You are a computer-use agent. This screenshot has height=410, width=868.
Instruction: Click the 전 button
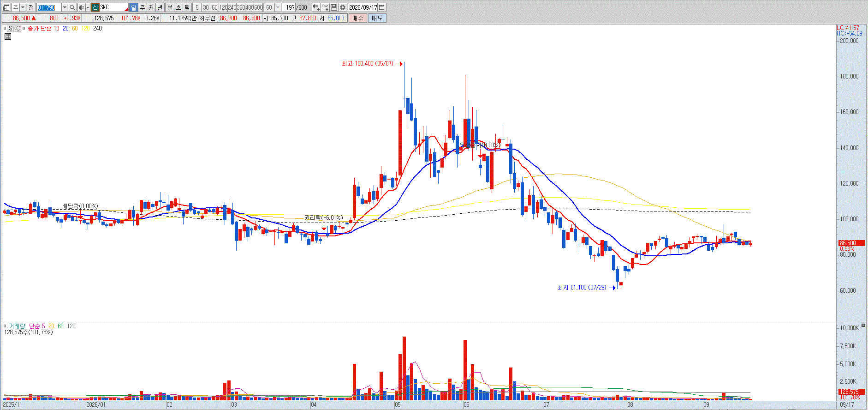(x=31, y=7)
